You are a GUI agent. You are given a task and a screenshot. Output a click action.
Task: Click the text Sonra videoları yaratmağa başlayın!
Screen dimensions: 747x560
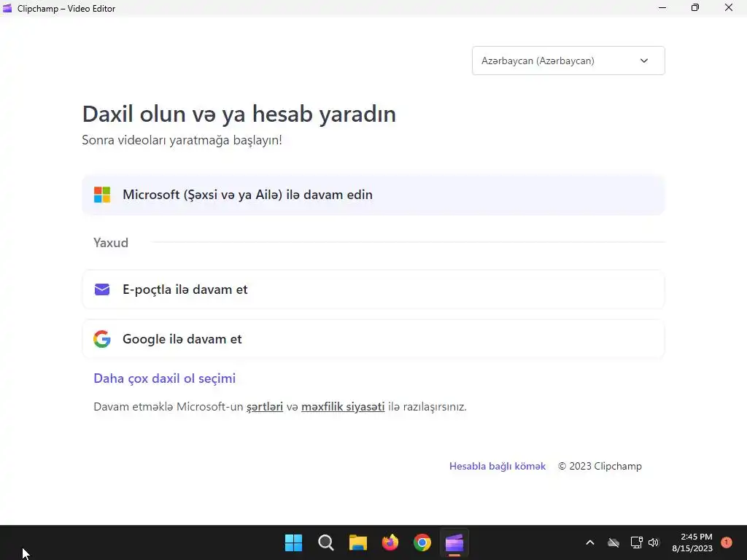click(182, 140)
